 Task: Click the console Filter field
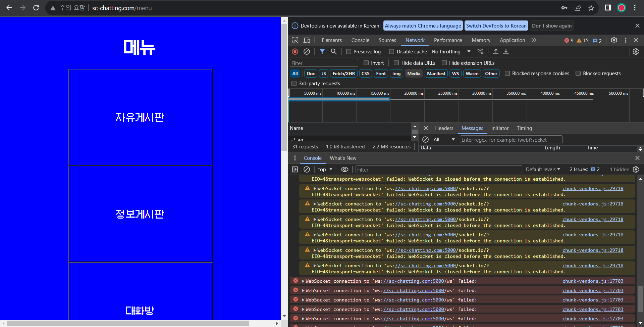click(x=438, y=170)
